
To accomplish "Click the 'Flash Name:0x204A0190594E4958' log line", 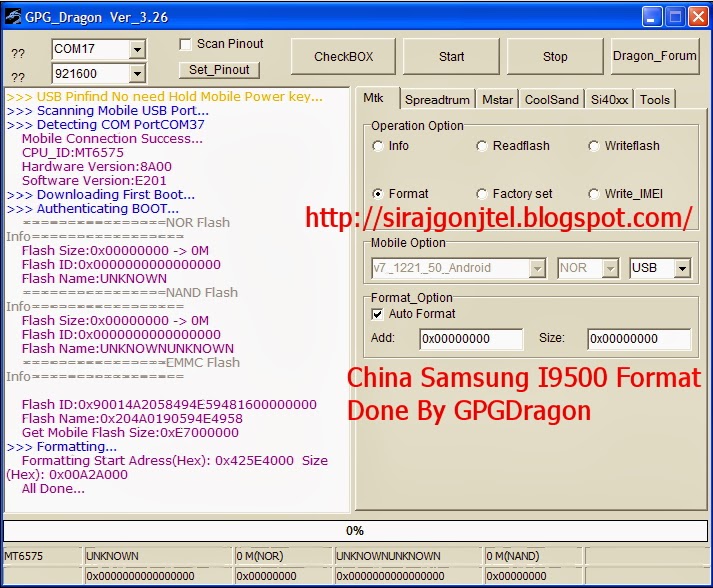I will pos(132,419).
